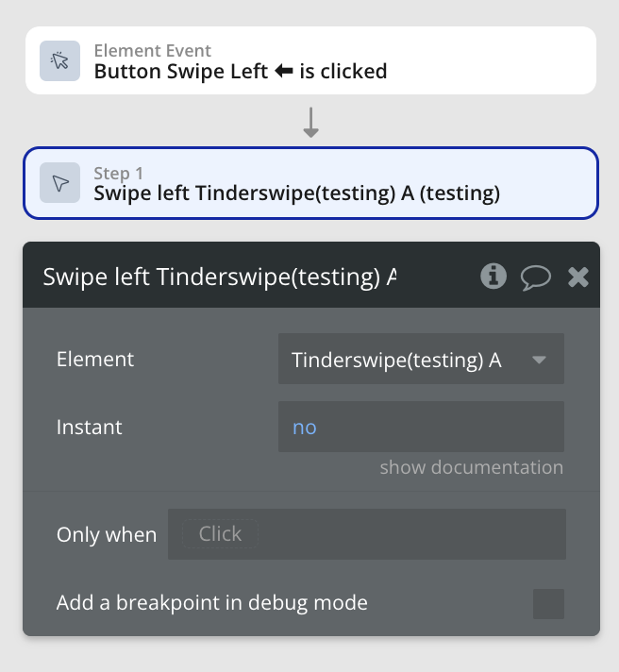
Task: Open the info icon in panel header
Action: pos(493,276)
